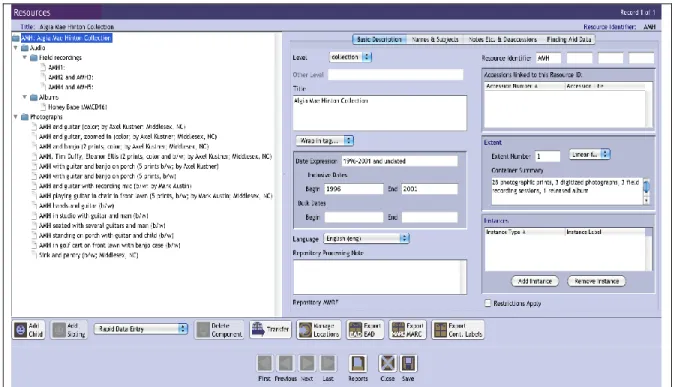
Task: Select the Albums folder icon
Action: click(x=34, y=97)
